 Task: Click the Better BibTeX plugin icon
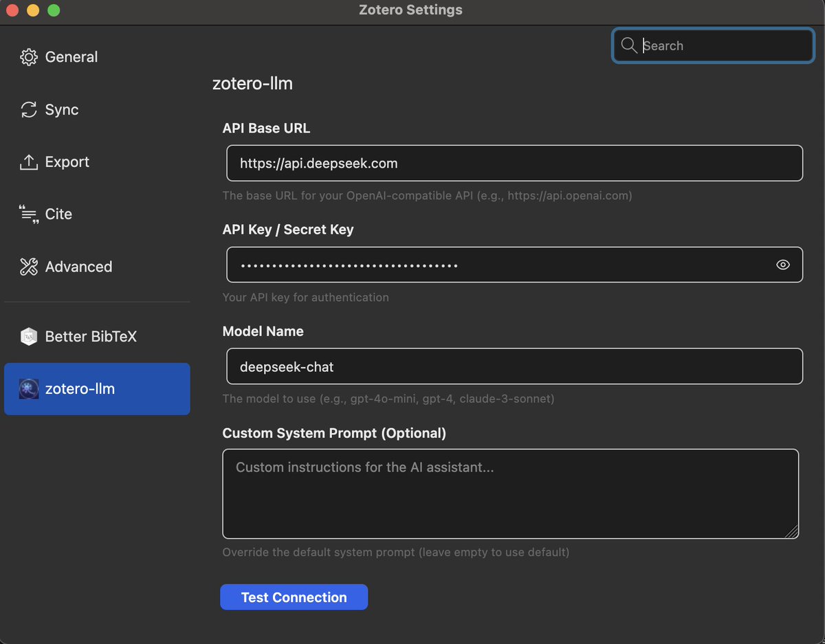click(x=29, y=337)
